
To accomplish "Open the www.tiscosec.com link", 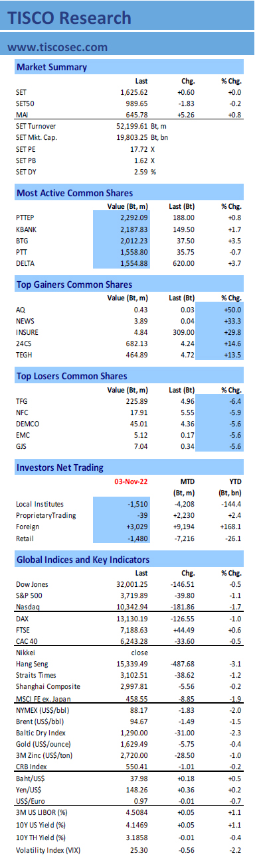I will [57, 47].
